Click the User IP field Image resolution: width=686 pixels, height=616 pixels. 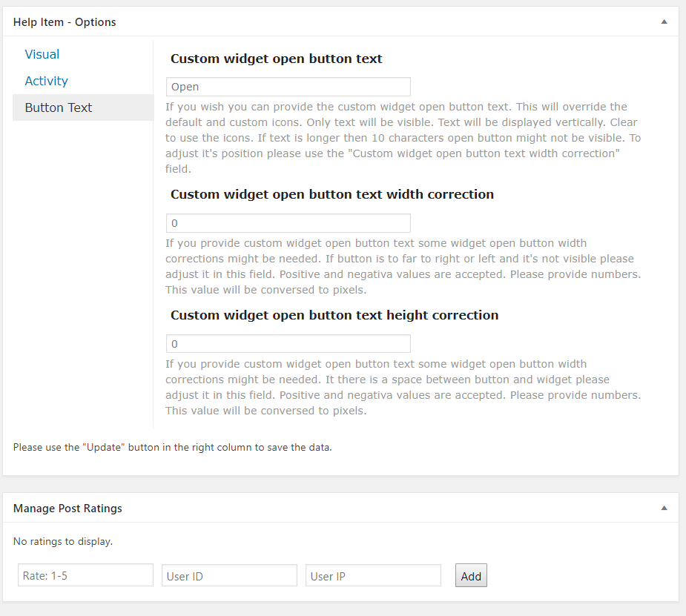[373, 576]
